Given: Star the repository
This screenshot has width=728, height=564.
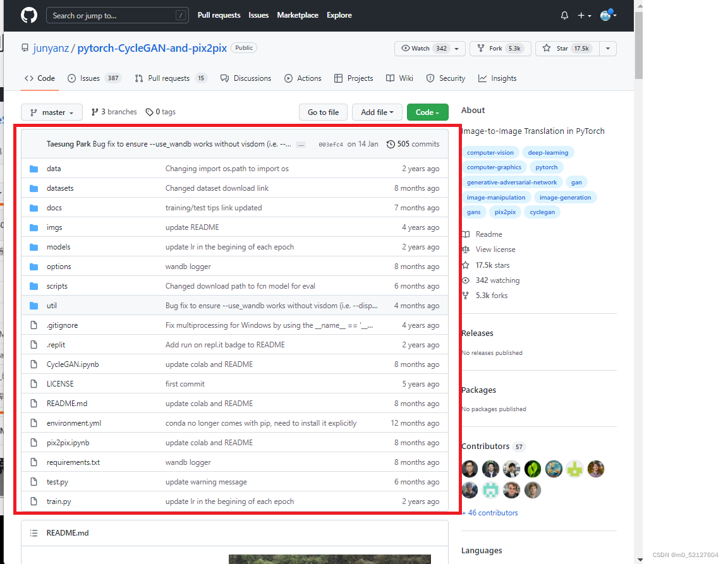Looking at the screenshot, I should (567, 48).
